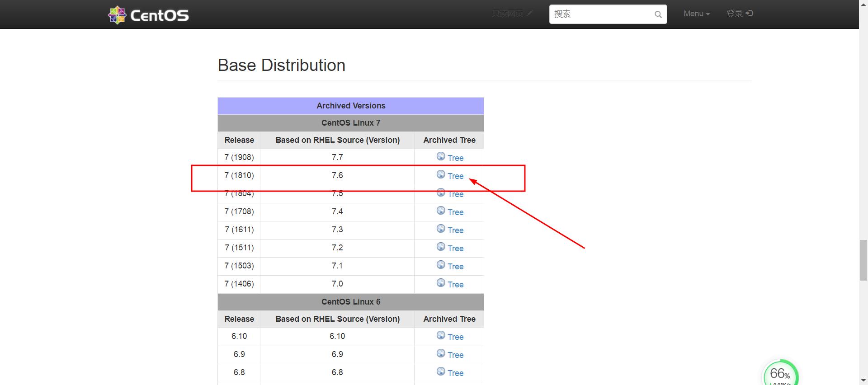Click "Based on RHEL Source (Version)" under CentOS Linux 7
Screen dimensions: 868x385
pyautogui.click(x=338, y=140)
